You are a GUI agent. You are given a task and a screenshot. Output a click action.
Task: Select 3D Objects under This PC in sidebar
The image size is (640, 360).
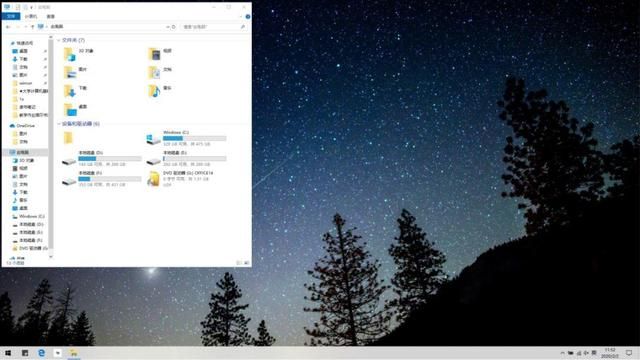click(27, 160)
